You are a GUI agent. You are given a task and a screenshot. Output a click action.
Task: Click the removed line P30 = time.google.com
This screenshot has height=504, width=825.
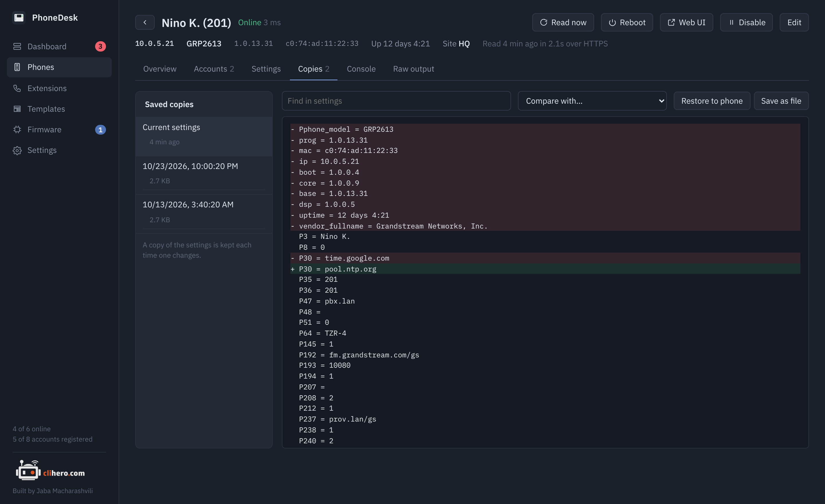(545, 258)
